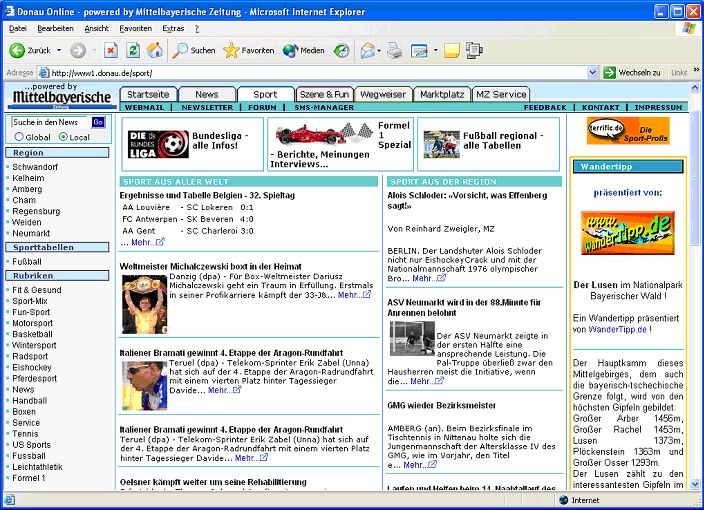This screenshot has width=704, height=510.
Task: Go to the browser Home icon
Action: [x=155, y=50]
